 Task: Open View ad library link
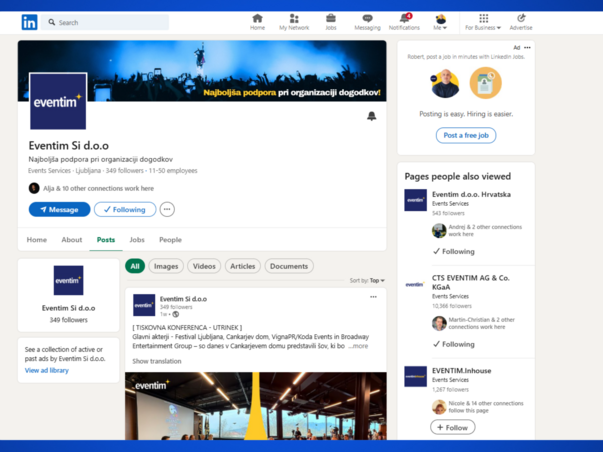click(x=47, y=370)
